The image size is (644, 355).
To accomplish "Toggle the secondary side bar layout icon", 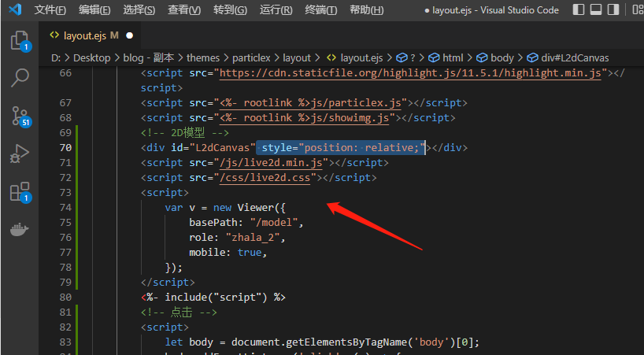I will click(x=613, y=9).
